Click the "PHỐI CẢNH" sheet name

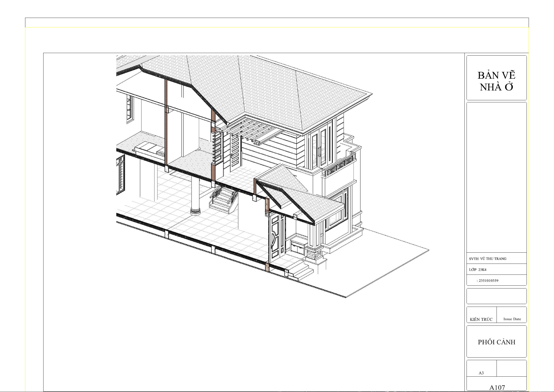coord(497,342)
